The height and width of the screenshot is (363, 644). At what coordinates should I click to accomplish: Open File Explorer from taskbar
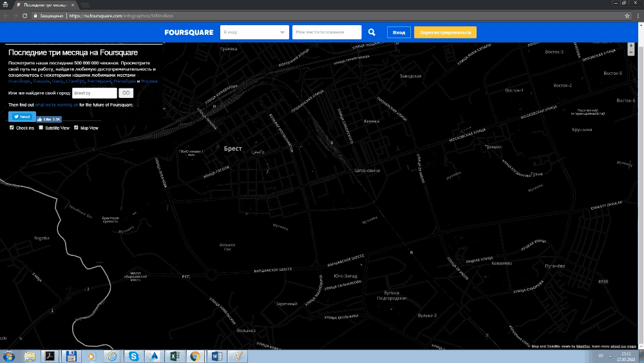click(x=30, y=356)
